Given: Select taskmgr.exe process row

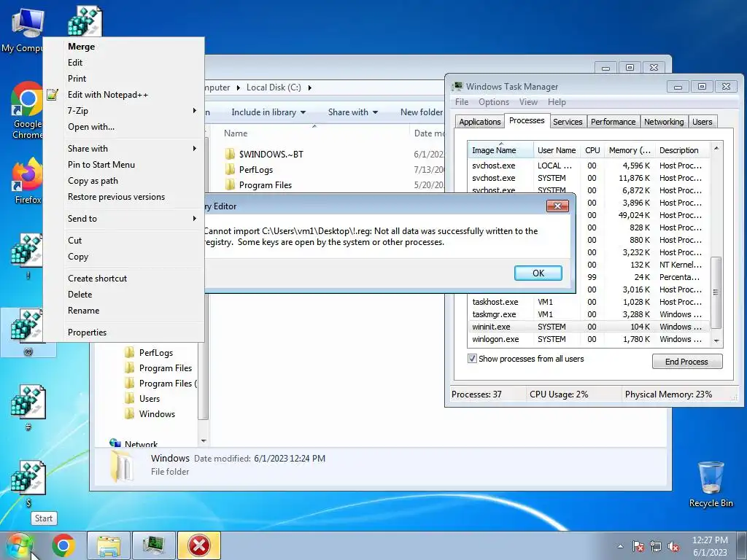Looking at the screenshot, I should tap(589, 314).
